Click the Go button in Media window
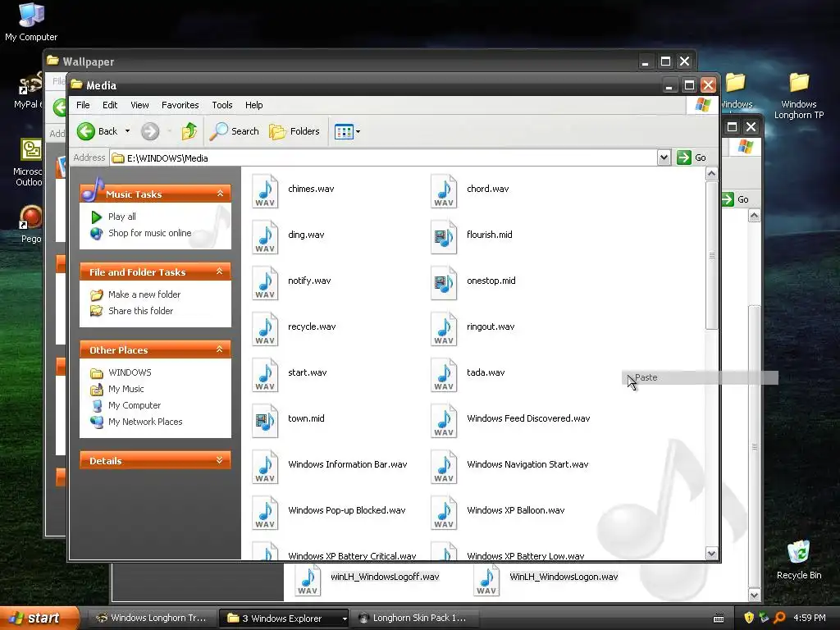Screen dimensions: 840x630 pyautogui.click(x=692, y=157)
